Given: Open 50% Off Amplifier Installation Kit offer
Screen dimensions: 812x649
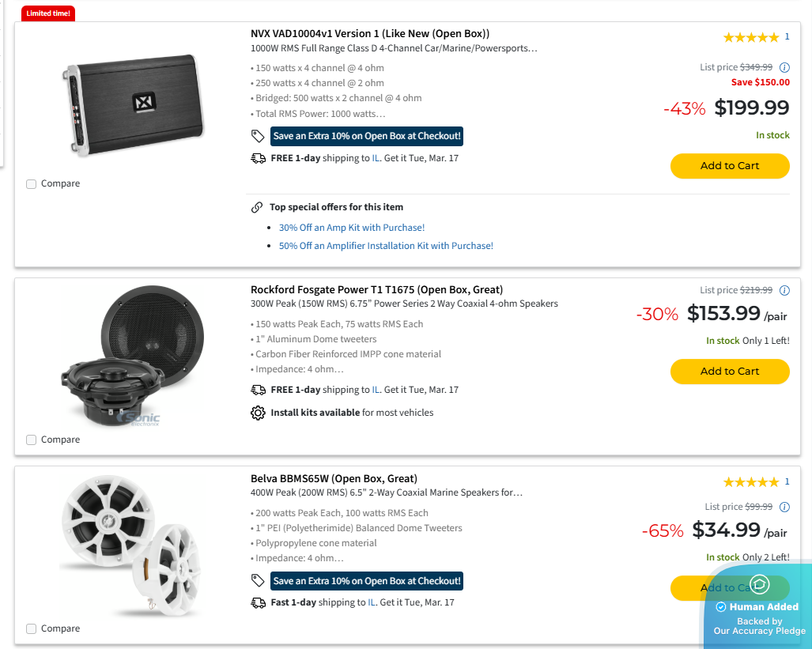Looking at the screenshot, I should click(386, 246).
